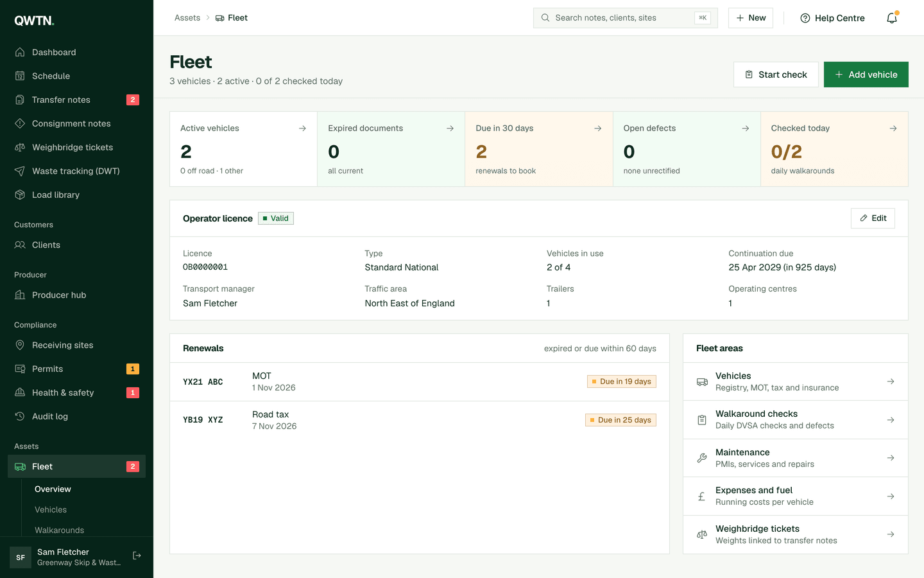This screenshot has width=924, height=578.
Task: Click the Permits icon in the sidebar
Action: tap(20, 369)
